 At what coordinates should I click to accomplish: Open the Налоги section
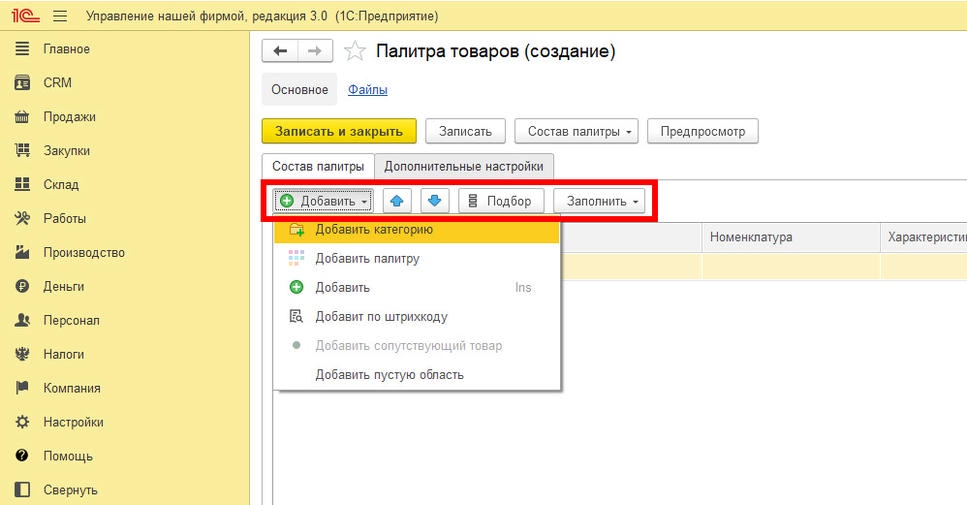tap(63, 354)
